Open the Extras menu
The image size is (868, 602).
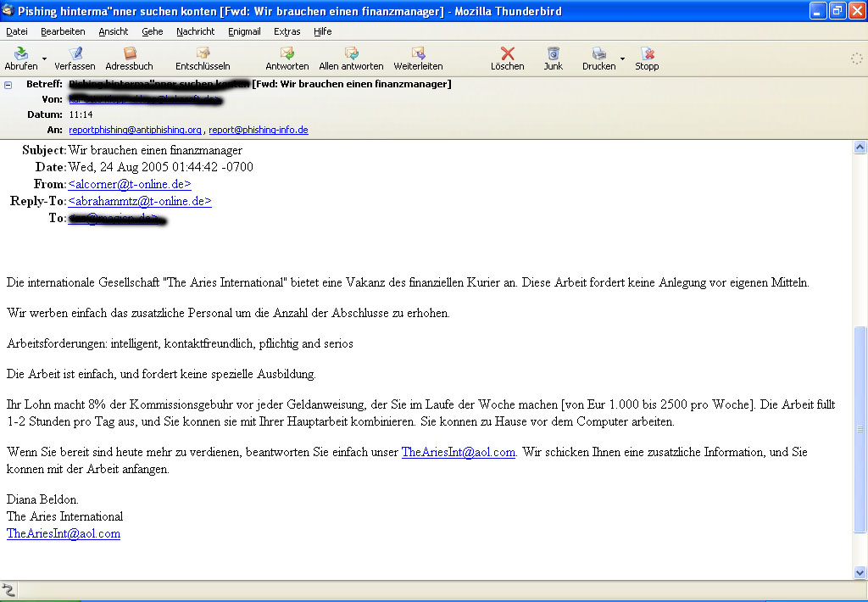[287, 31]
